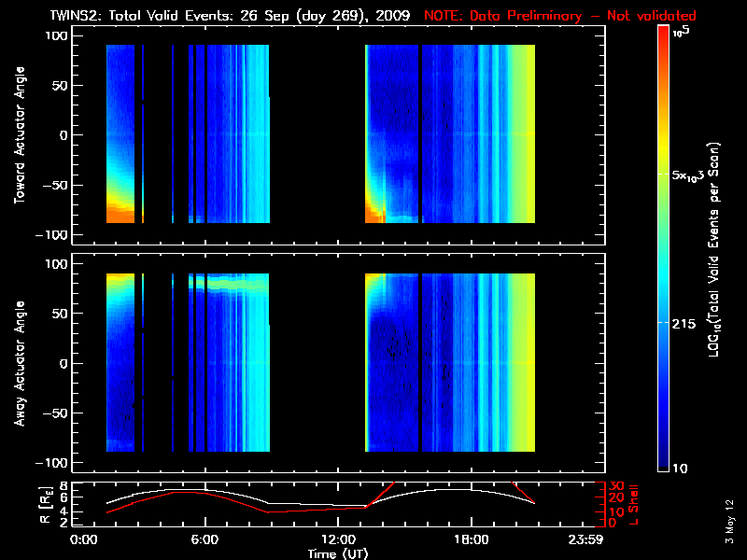The image size is (747, 560).
Task: Click the 'Away Actuator Angle' axis label
Action: coord(18,364)
